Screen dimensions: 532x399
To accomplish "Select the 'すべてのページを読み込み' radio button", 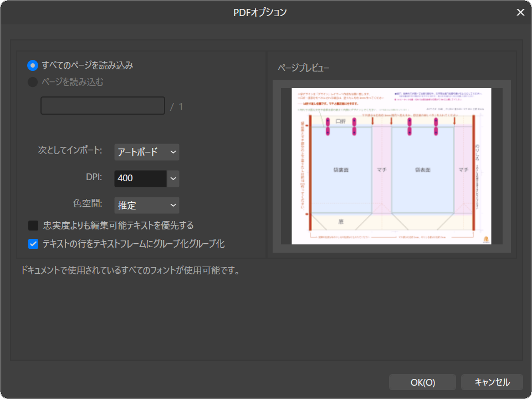I will pos(33,65).
